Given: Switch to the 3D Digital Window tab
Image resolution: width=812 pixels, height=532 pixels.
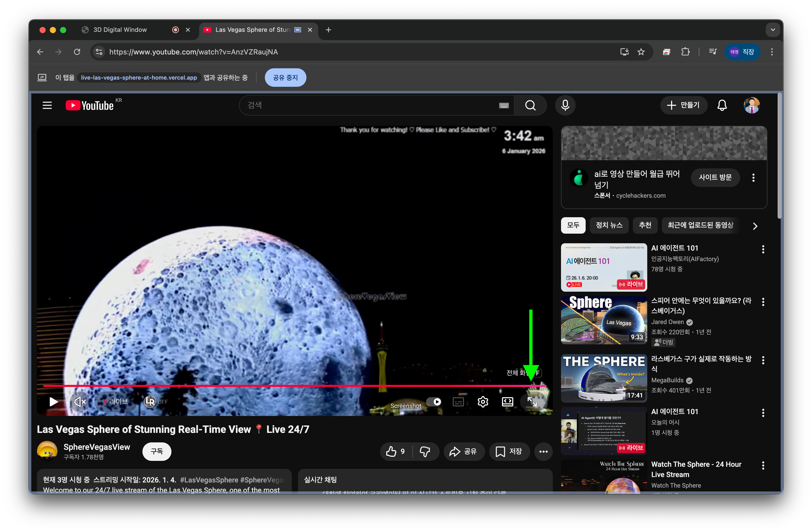Looking at the screenshot, I should point(120,30).
